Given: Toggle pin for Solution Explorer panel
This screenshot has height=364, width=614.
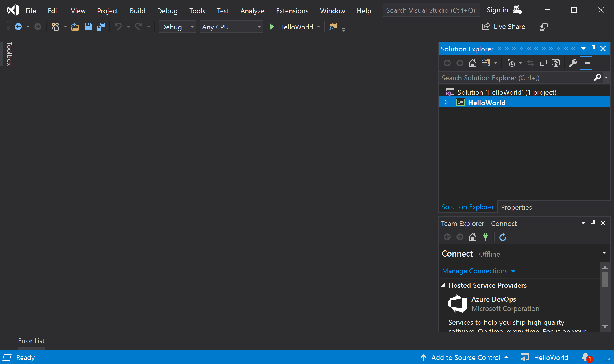Looking at the screenshot, I should click(x=593, y=48).
